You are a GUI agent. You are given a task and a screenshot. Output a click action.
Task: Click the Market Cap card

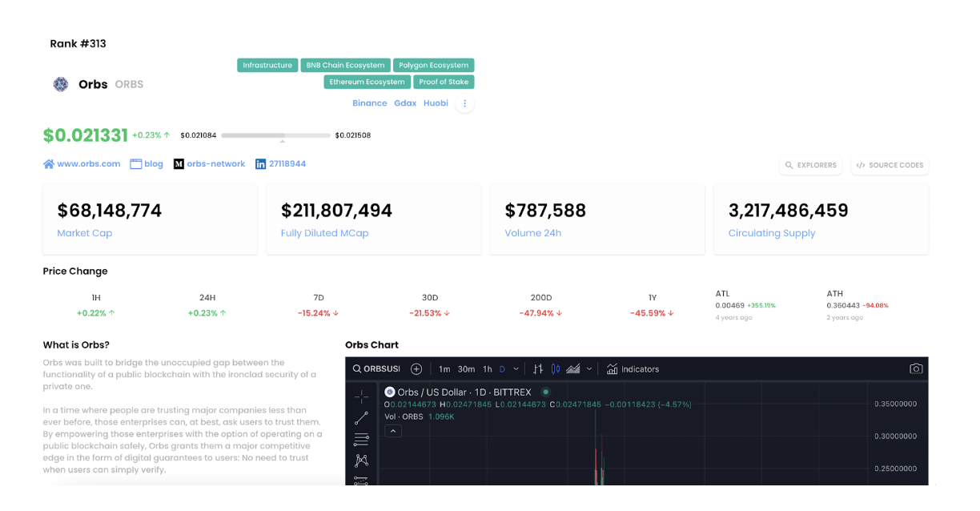(x=150, y=219)
